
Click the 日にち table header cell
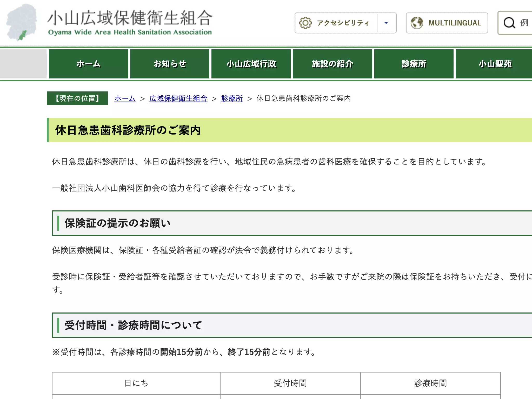(136, 383)
